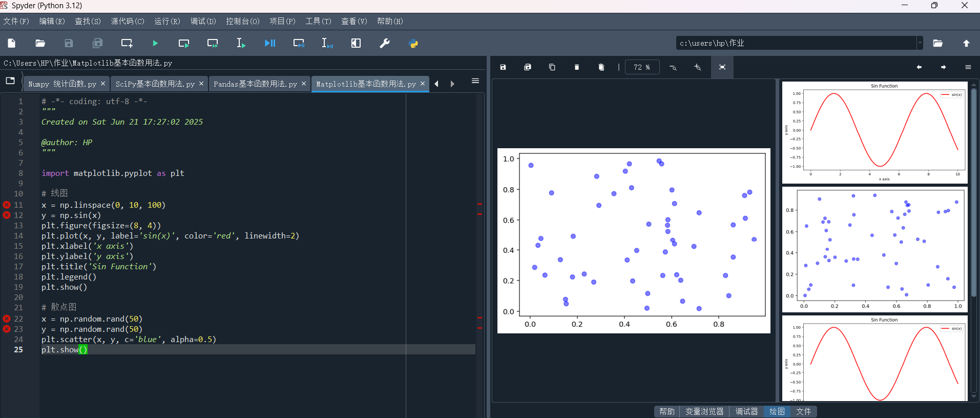Open PYTHONPATH manager
The image size is (980, 418).
click(x=413, y=43)
